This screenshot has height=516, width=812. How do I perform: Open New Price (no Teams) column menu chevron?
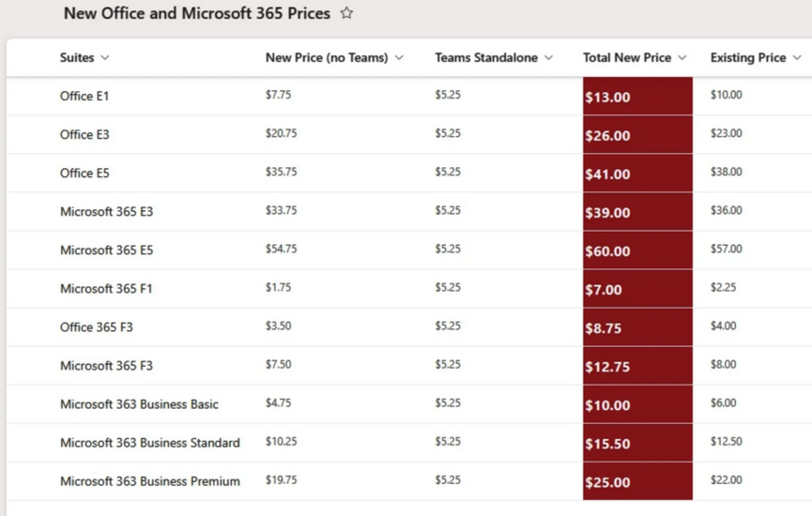pos(399,57)
